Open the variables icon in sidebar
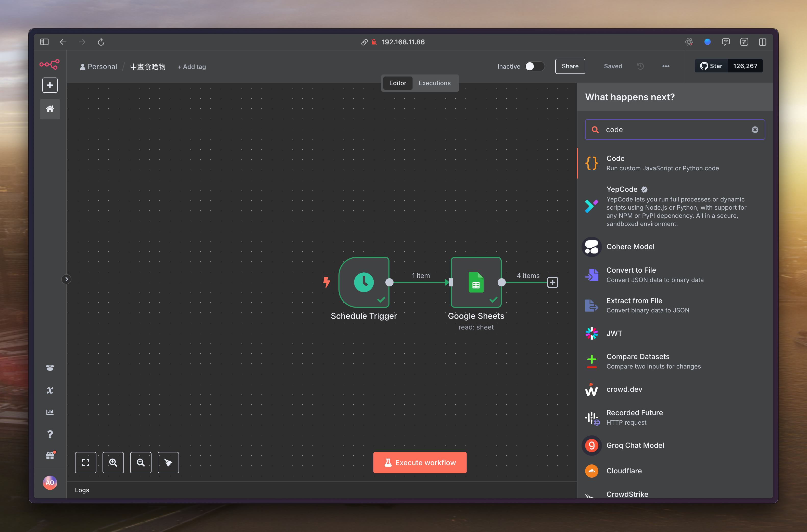This screenshot has height=532, width=807. [x=50, y=390]
